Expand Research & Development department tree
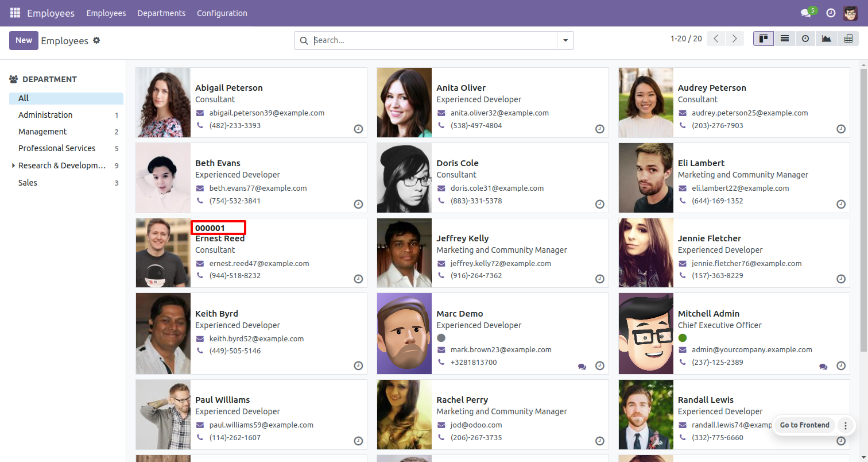 (x=13, y=165)
